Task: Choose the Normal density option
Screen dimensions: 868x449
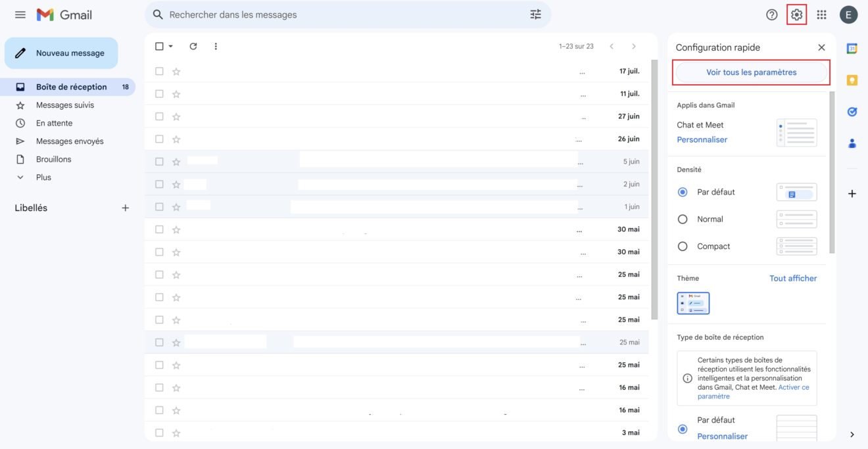Action: (x=683, y=219)
